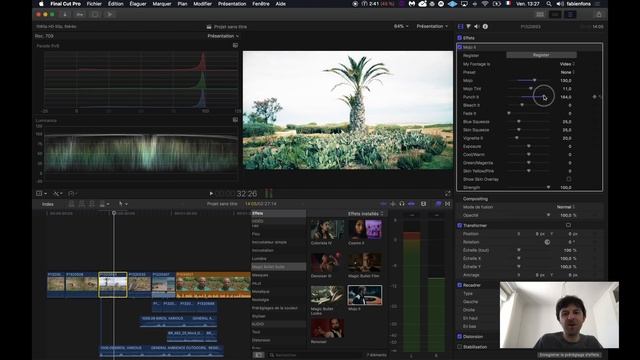Toggle the Recadrer checkbox
This screenshot has height=360, width=640.
460,285
